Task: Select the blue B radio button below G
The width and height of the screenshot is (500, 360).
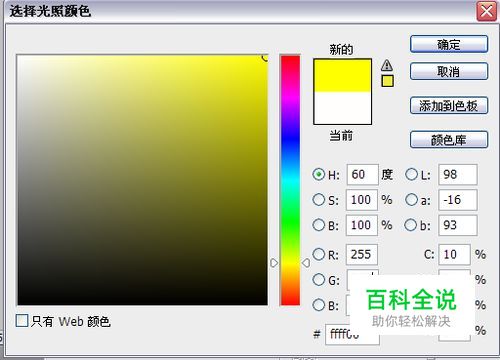Action: coord(318,305)
